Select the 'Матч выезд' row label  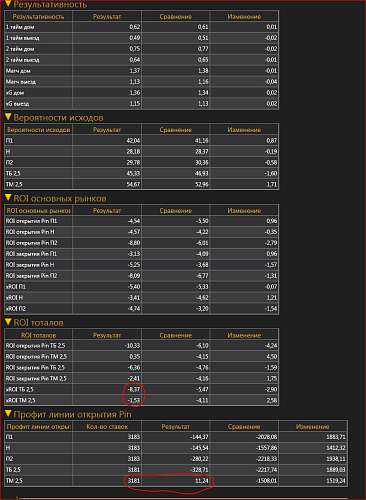pos(21,82)
